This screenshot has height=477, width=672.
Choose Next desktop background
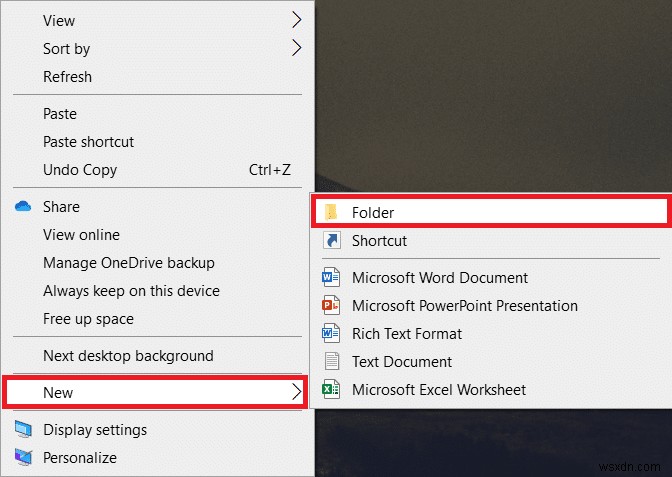click(128, 356)
